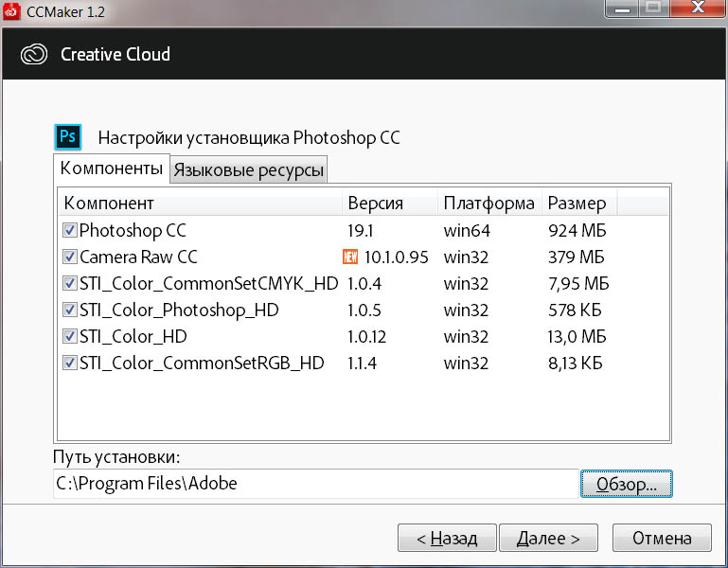
Task: Uncheck the Camera Raw CC checkbox
Action: click(x=70, y=257)
